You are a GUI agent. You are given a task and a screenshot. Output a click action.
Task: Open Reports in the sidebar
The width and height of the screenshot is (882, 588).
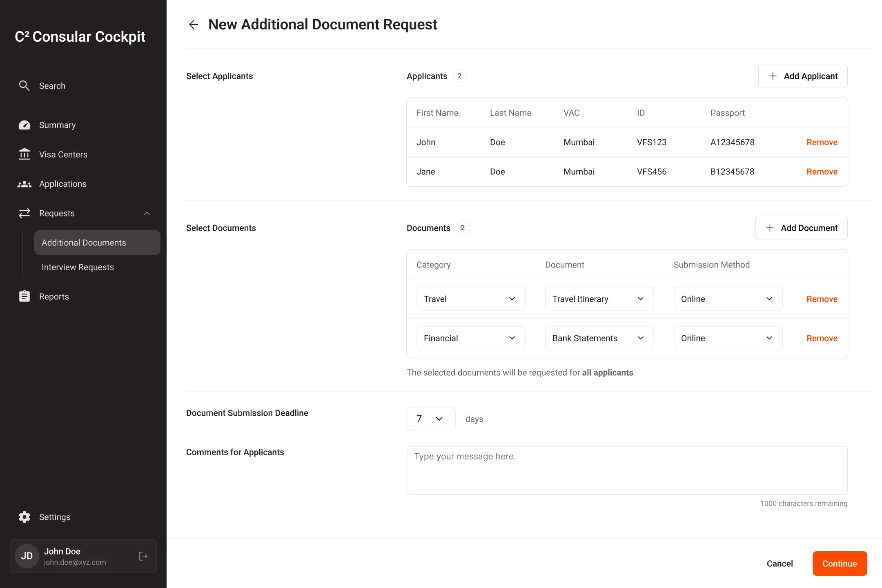[54, 296]
